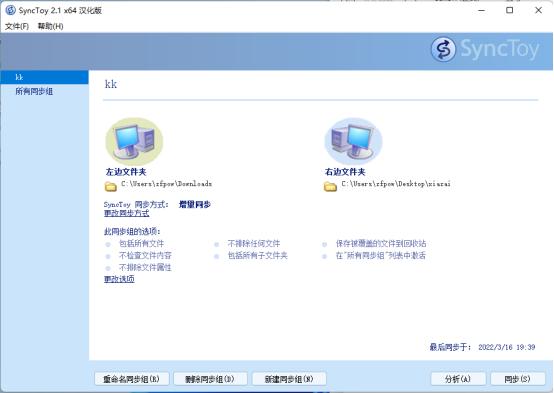Image resolution: width=554 pixels, height=393 pixels.
Task: Click the 更改同步方式 link
Action: [x=126, y=213]
